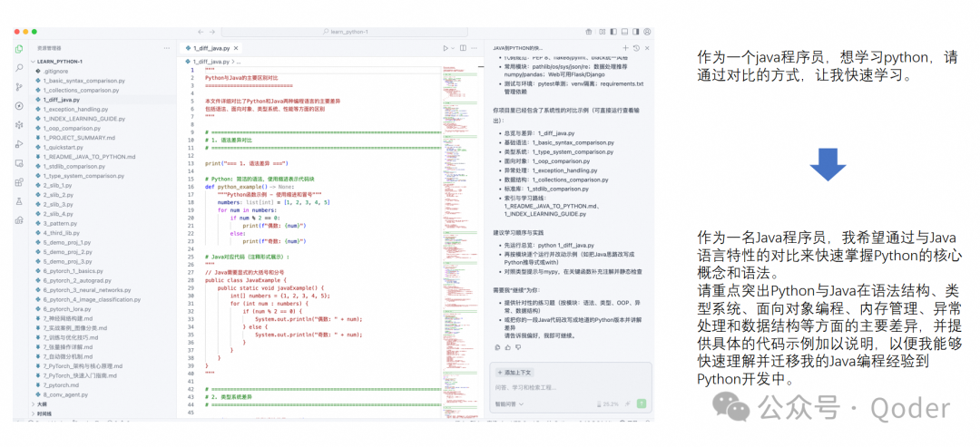
Task: Click the 25.2% context usage indicator
Action: (608, 403)
